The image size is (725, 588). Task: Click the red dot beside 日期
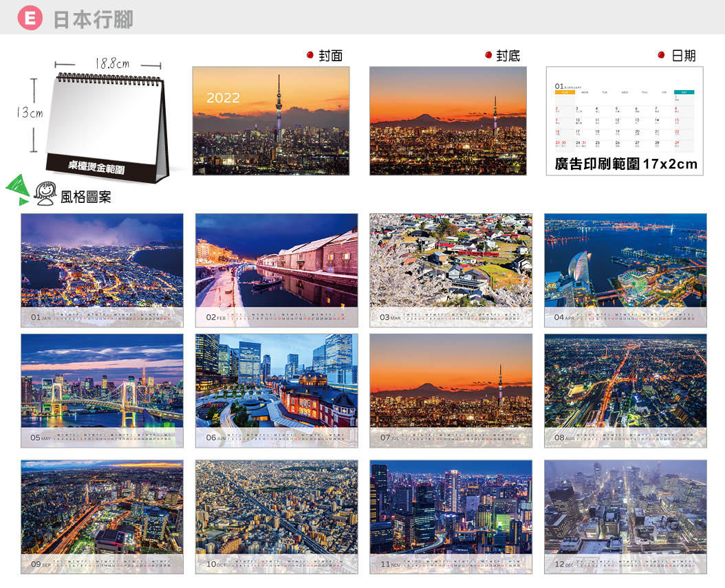pos(661,55)
